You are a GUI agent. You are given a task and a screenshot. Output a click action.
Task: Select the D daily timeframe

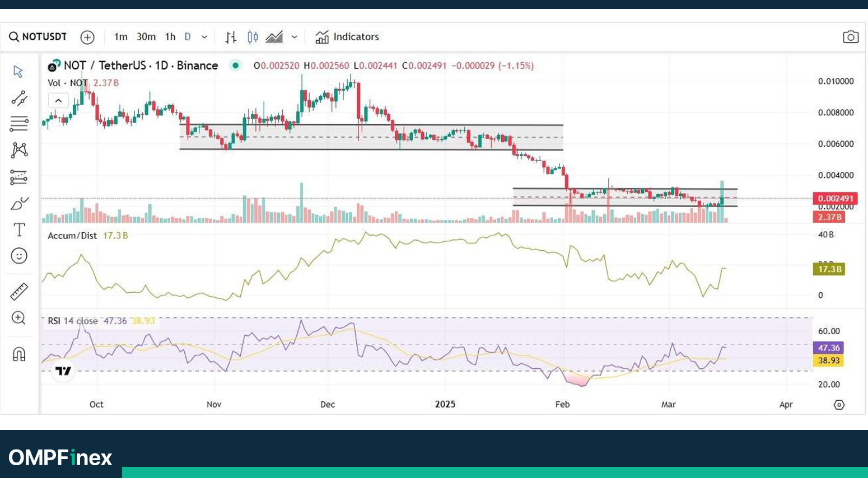coord(188,37)
